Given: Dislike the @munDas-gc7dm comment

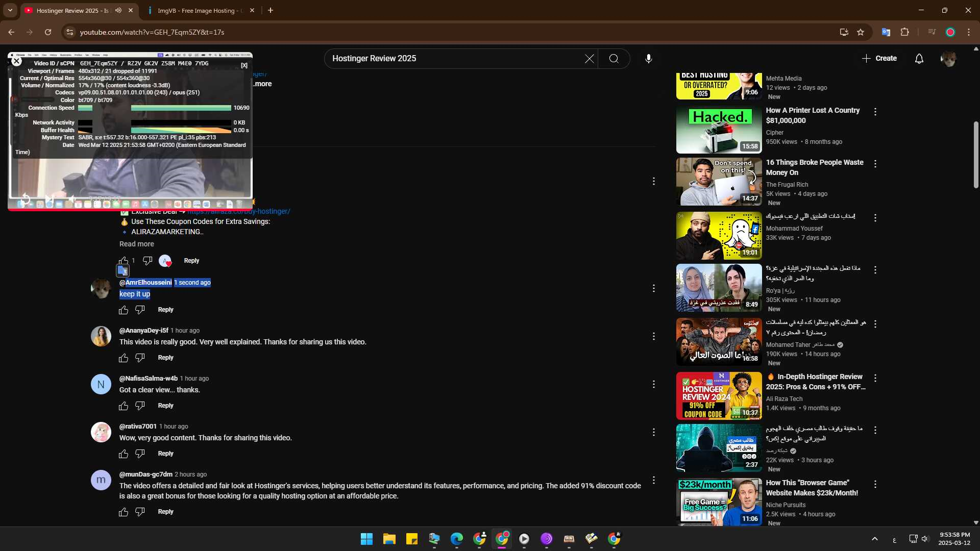Looking at the screenshot, I should [140, 512].
